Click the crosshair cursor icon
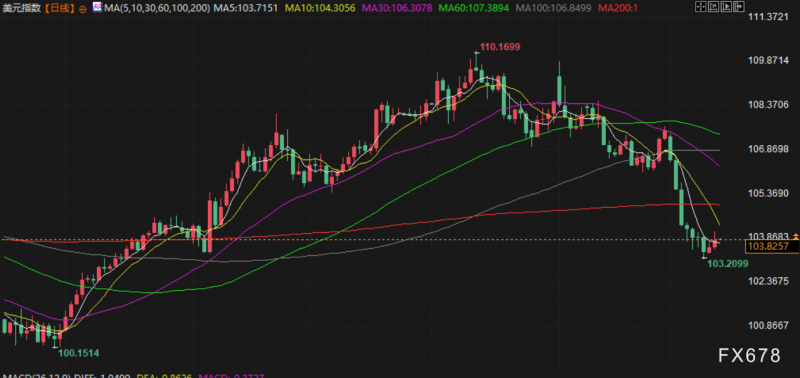800x378 pixels. (x=701, y=7)
